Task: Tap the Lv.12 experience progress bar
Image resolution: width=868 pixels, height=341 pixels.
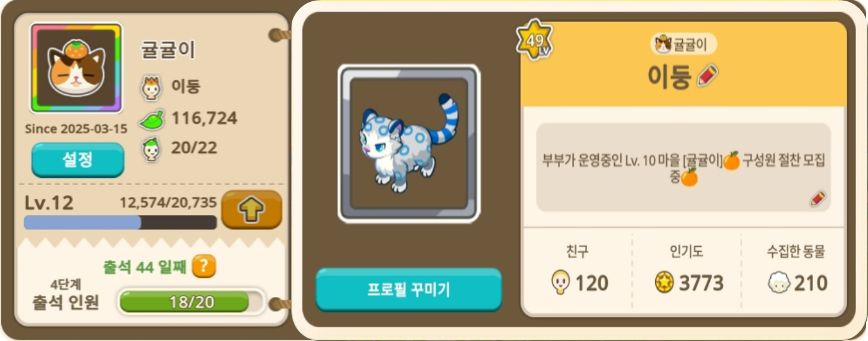Action: [120, 222]
